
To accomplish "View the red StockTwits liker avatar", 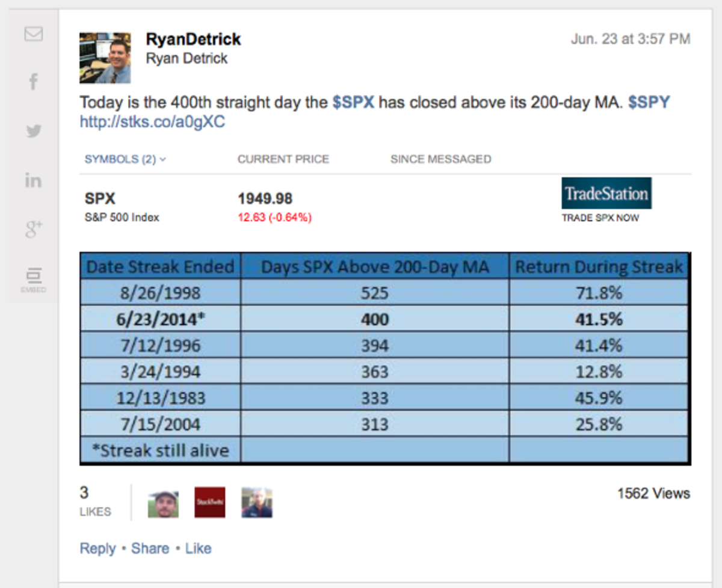I will 210,503.
